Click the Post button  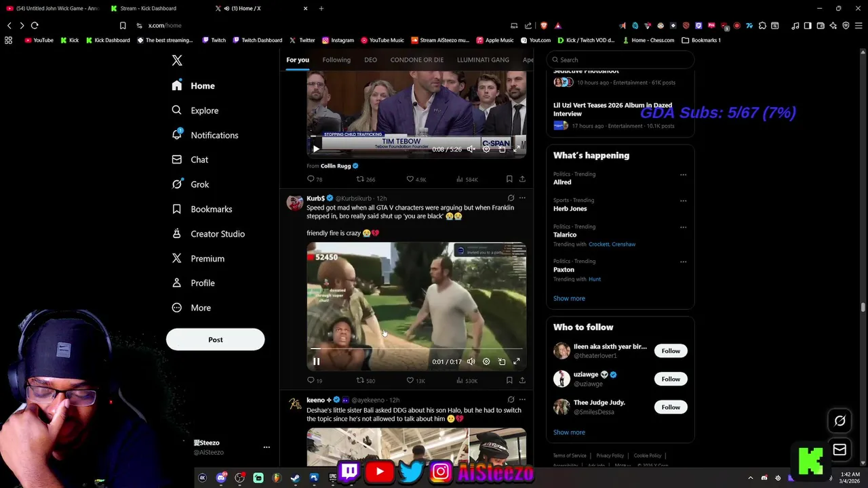216,340
